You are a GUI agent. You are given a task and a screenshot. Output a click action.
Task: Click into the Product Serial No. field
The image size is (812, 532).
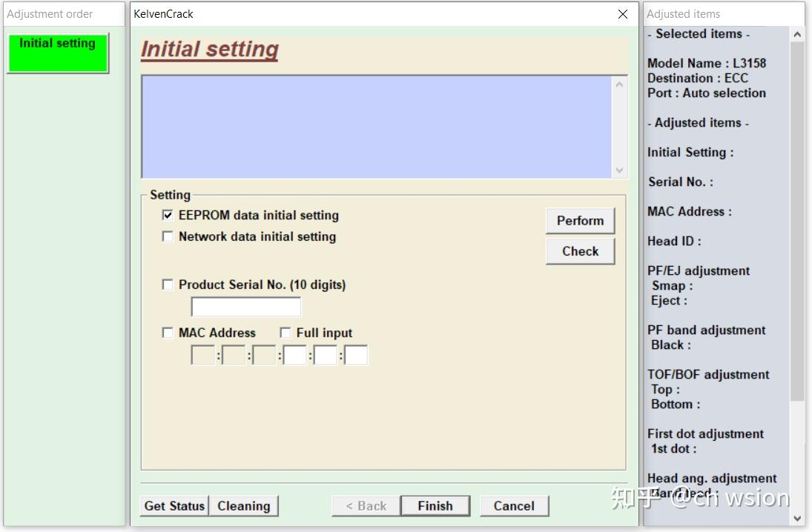246,307
